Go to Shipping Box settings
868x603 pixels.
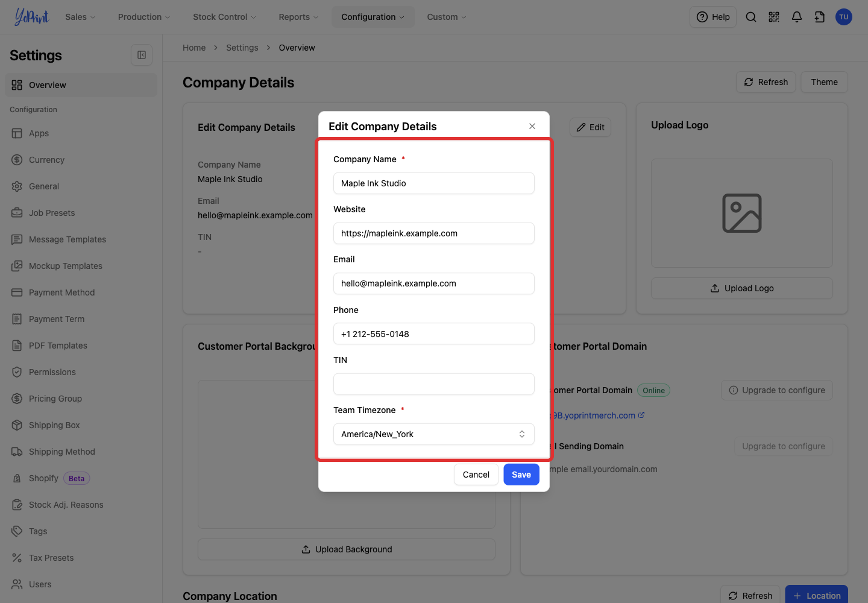(x=81, y=425)
